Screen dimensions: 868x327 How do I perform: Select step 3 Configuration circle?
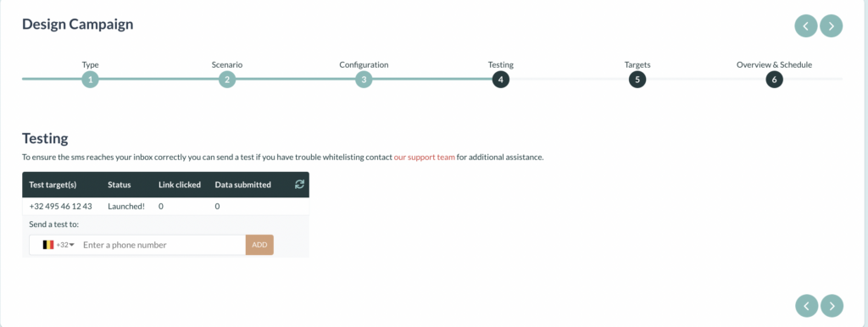(x=364, y=80)
